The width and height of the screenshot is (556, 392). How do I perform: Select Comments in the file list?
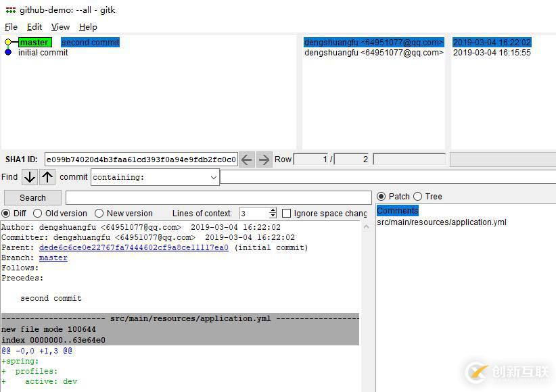398,211
